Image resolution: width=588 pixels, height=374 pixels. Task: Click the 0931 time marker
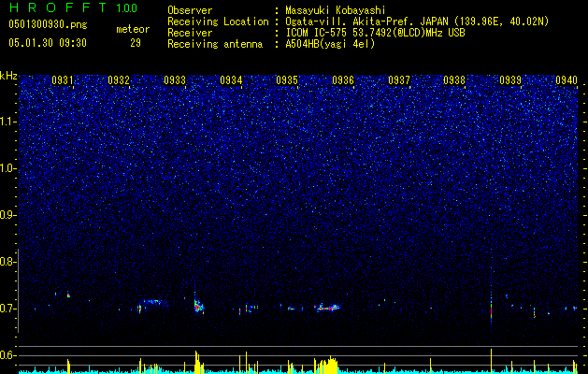(63, 80)
